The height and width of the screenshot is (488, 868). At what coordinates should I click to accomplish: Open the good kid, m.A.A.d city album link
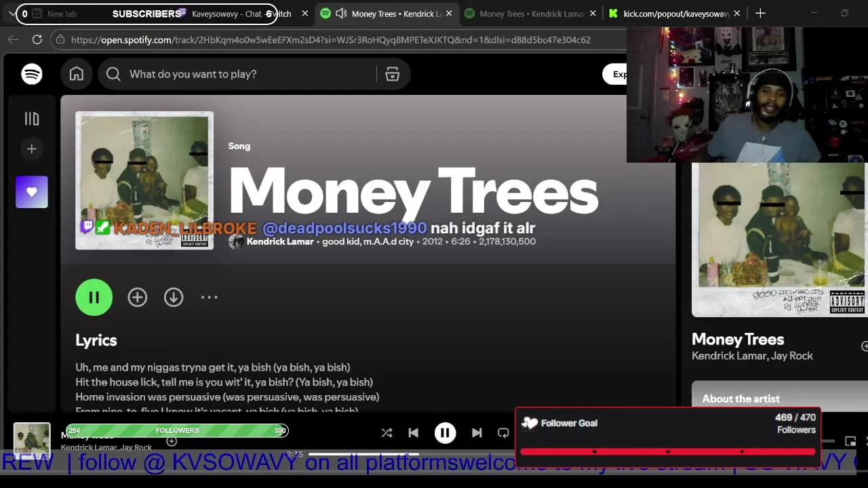(368, 241)
